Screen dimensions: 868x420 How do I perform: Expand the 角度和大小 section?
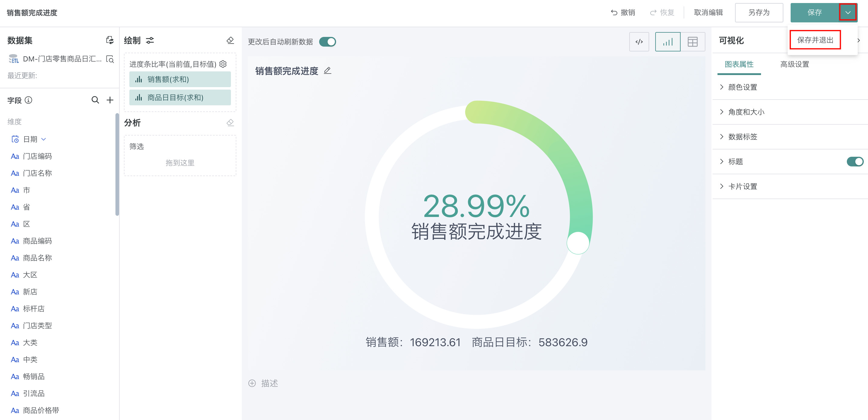pyautogui.click(x=746, y=112)
